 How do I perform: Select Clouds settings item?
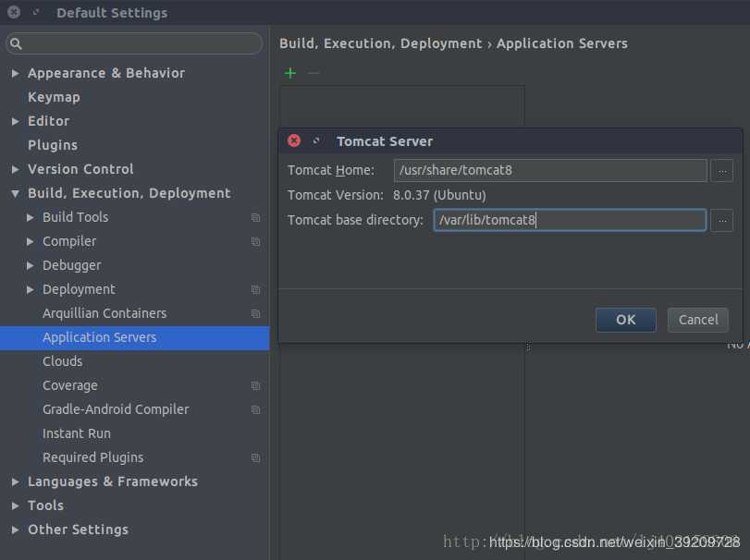(63, 361)
